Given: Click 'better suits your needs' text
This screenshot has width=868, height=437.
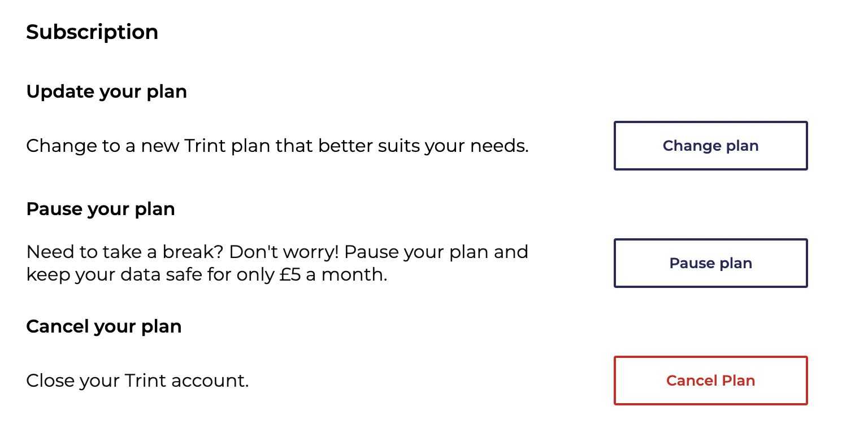Looking at the screenshot, I should [x=423, y=146].
